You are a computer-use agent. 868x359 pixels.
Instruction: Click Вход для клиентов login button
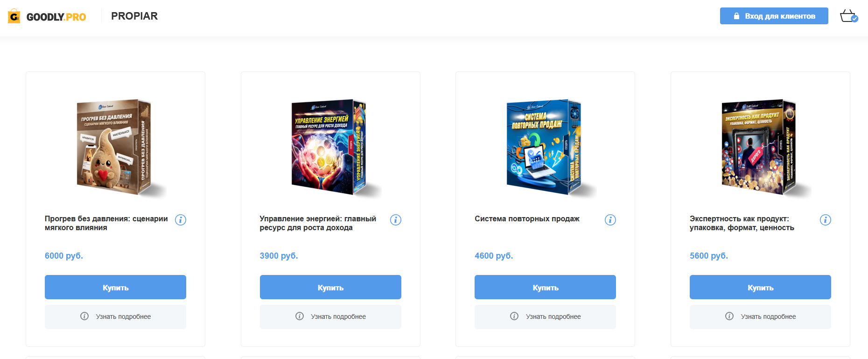(774, 16)
